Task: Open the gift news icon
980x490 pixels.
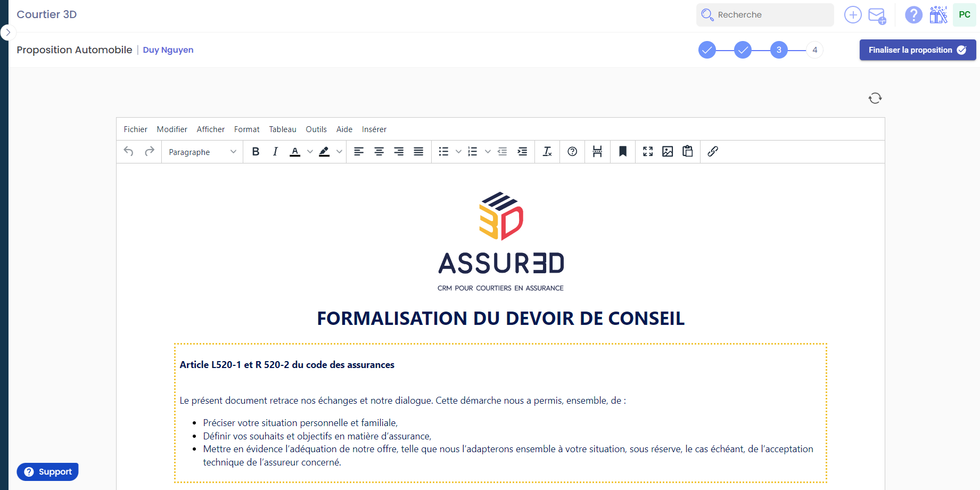Action: [938, 15]
